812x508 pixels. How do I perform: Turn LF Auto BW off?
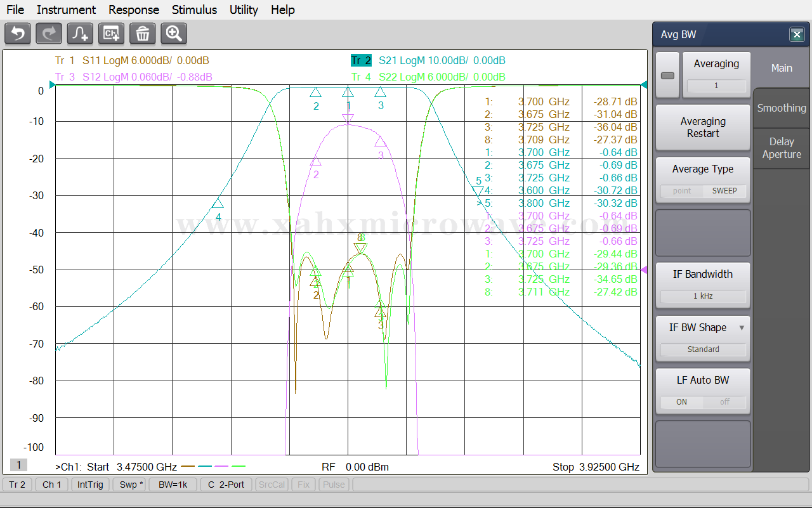click(724, 402)
